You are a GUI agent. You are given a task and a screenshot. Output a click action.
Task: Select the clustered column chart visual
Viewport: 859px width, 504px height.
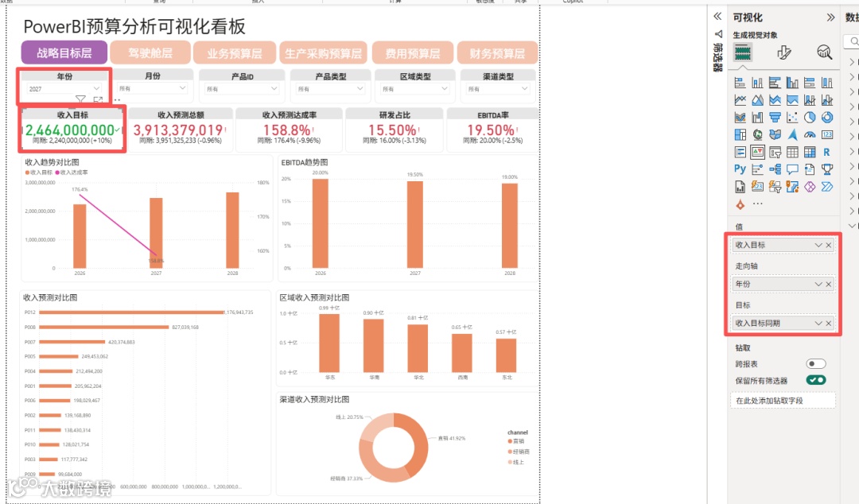click(792, 83)
